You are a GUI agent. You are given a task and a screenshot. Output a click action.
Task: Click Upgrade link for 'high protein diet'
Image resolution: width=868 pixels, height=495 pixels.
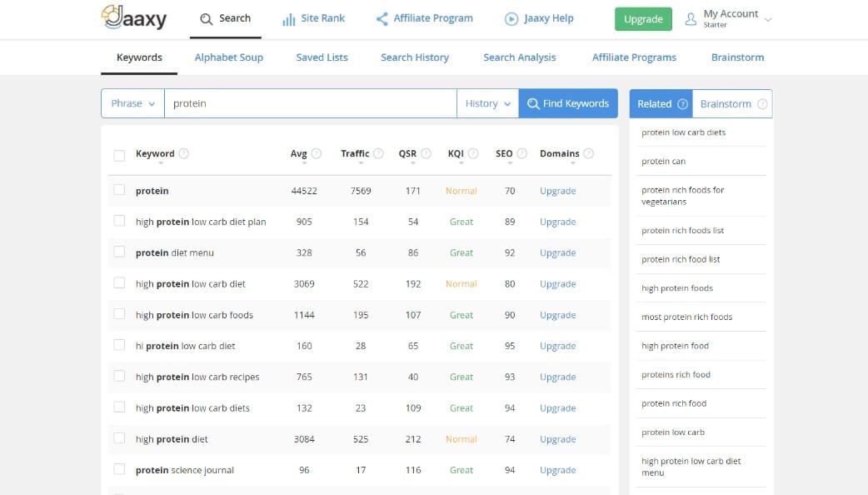(x=557, y=439)
